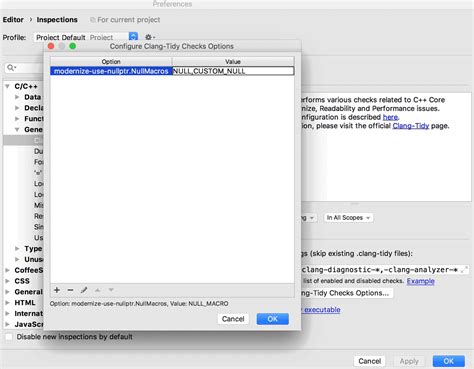Add a new option with the plus icon
The width and height of the screenshot is (474, 369).
[x=57, y=290]
